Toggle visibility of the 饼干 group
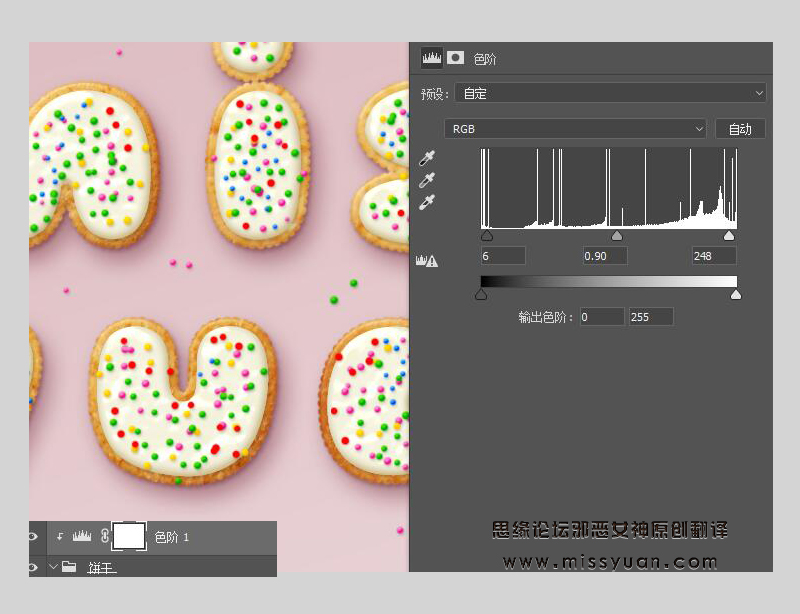 [33, 567]
